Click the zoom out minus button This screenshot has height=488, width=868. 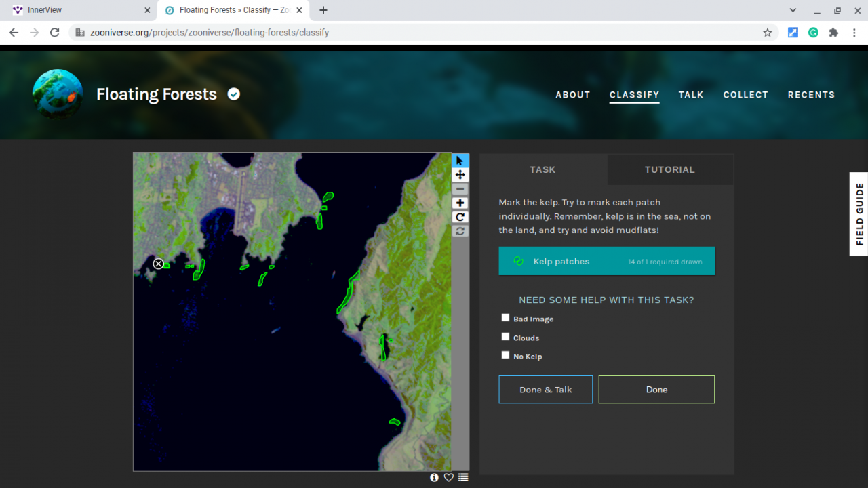point(460,189)
